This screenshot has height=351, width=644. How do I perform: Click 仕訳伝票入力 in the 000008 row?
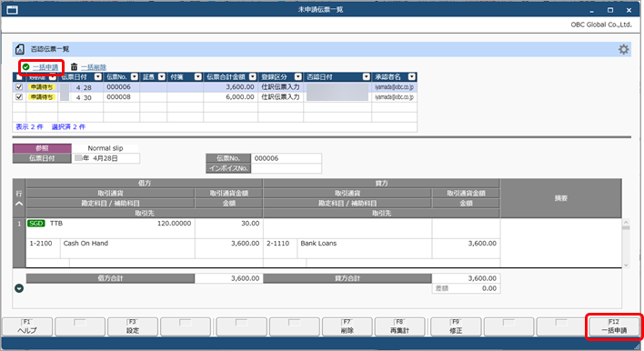point(280,97)
